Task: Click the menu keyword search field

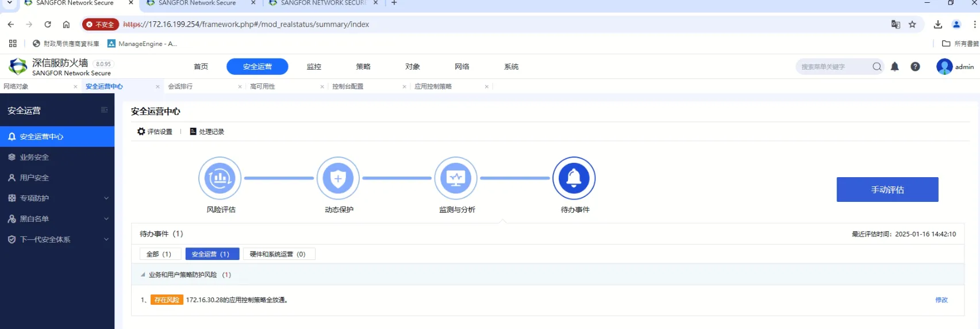Action: pyautogui.click(x=833, y=67)
